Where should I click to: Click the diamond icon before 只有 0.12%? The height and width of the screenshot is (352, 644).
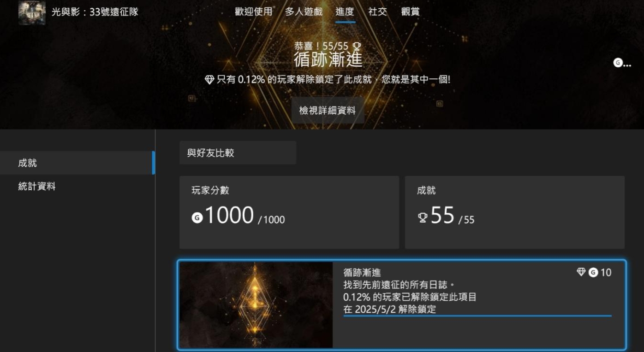point(209,80)
